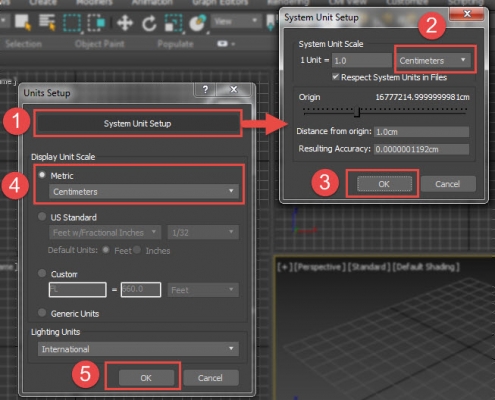Screen dimensions: 495x400
Task: Open Metric Centimeters display unit dropdown
Action: click(144, 191)
